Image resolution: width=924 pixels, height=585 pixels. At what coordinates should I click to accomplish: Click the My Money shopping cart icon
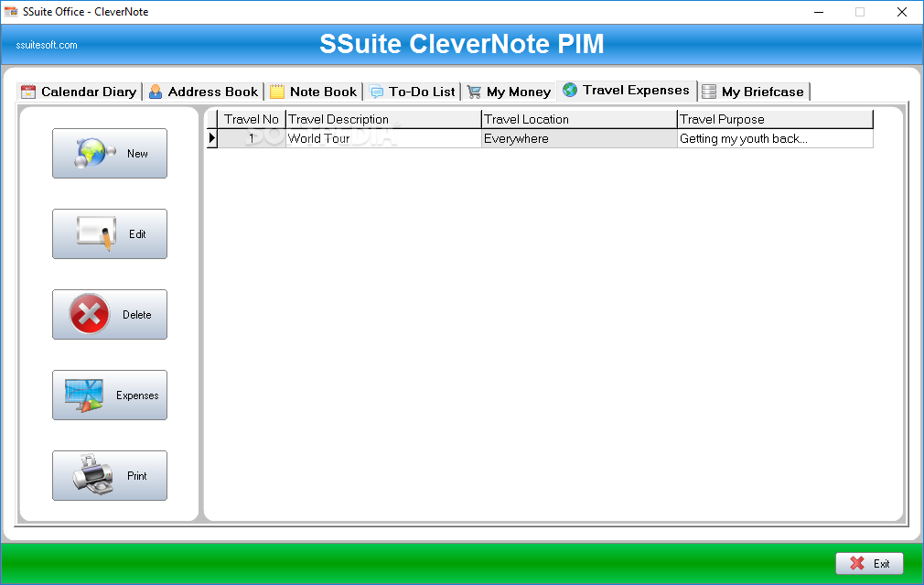click(474, 92)
